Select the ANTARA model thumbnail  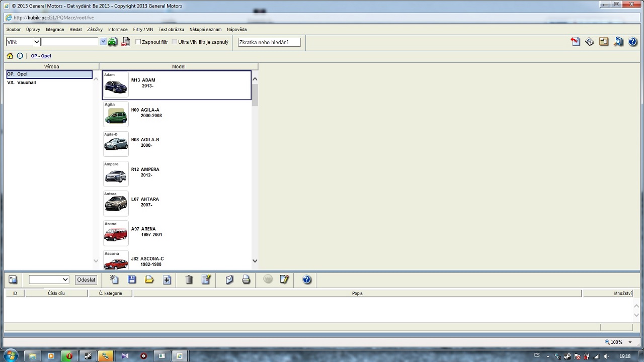click(x=116, y=203)
